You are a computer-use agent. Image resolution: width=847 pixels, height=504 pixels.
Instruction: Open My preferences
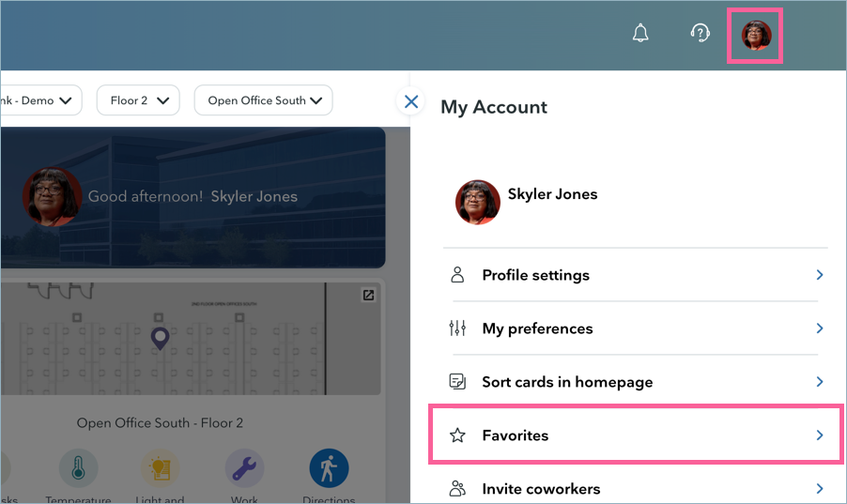pyautogui.click(x=636, y=328)
